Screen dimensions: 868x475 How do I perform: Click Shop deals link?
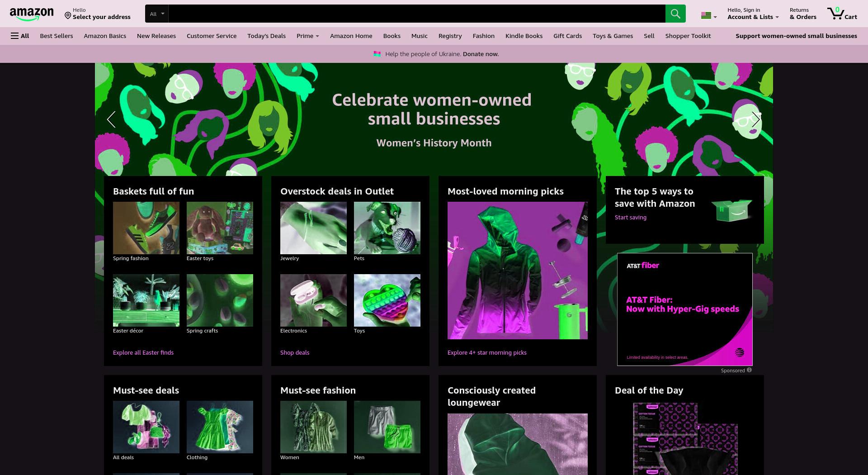(x=295, y=352)
